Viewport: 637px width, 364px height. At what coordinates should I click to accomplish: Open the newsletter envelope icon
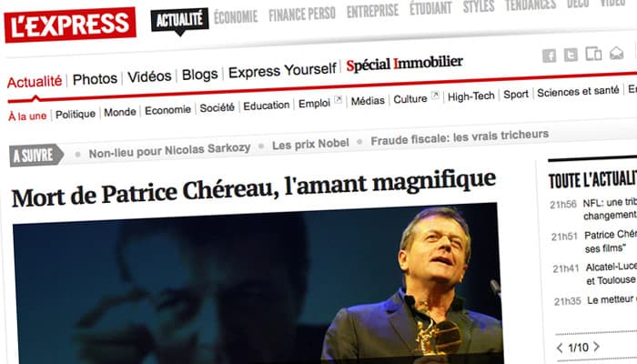[616, 53]
